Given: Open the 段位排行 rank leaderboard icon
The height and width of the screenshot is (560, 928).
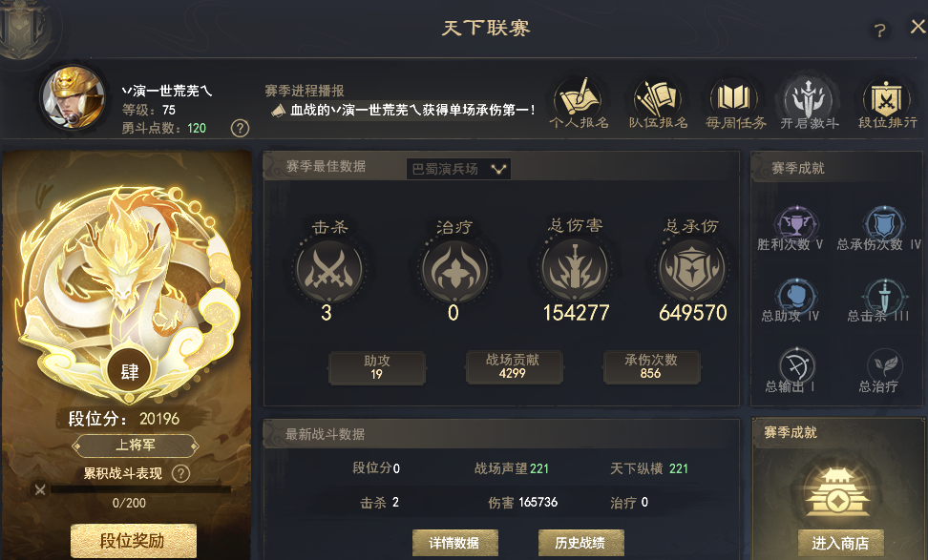Looking at the screenshot, I should point(887,103).
